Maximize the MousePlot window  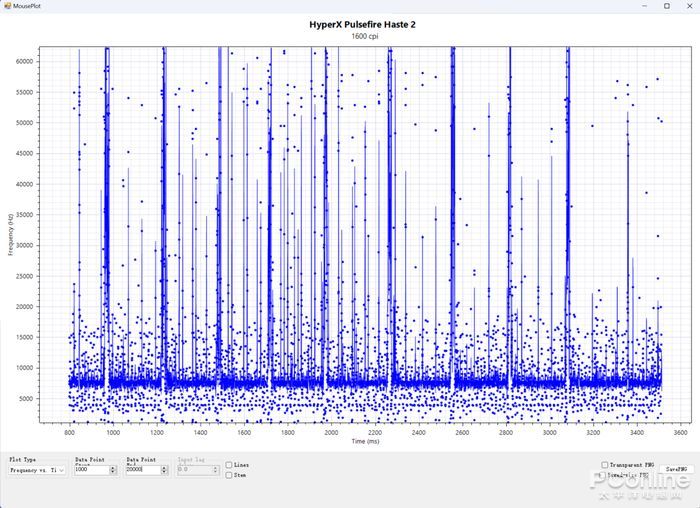click(x=667, y=6)
